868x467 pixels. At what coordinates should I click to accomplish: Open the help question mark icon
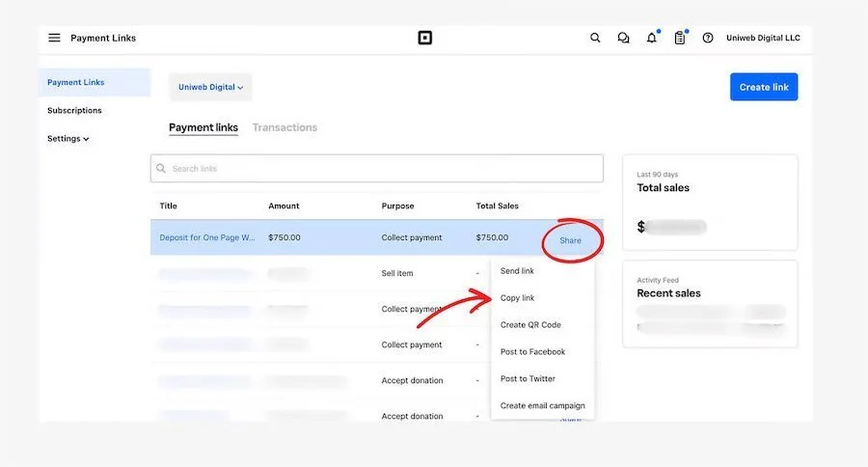coord(708,38)
